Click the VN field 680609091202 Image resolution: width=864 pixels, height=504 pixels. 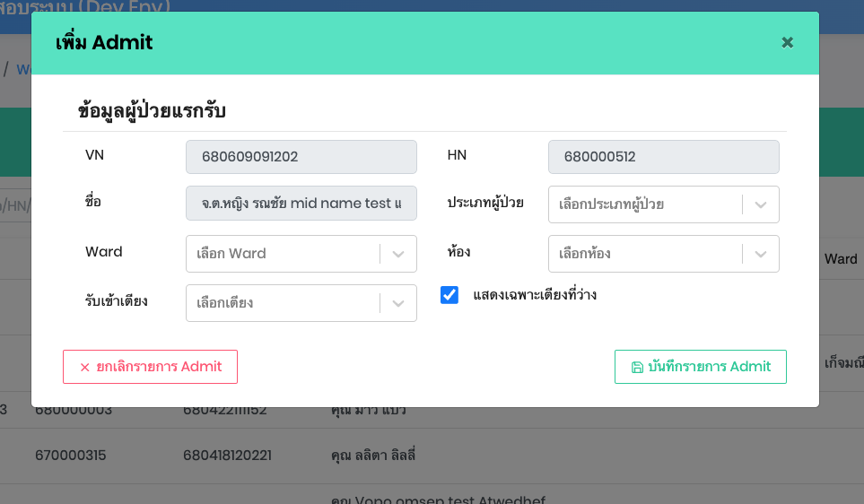pos(301,157)
